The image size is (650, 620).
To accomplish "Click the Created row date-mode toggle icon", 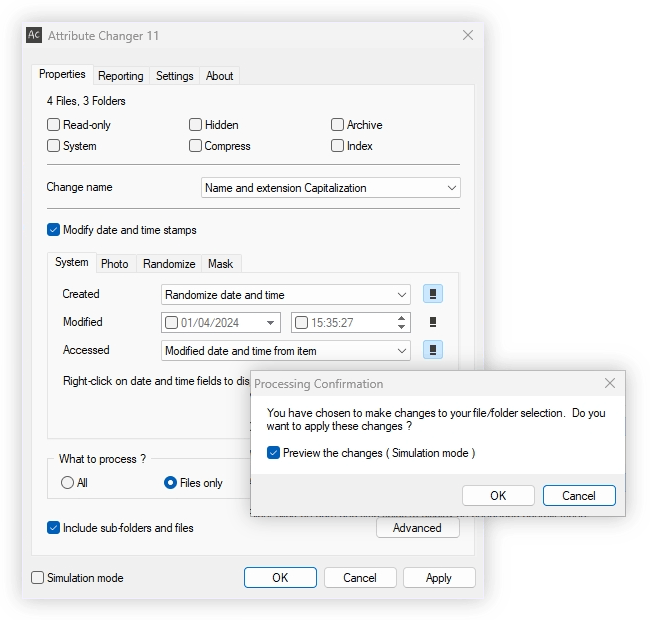I will [432, 294].
